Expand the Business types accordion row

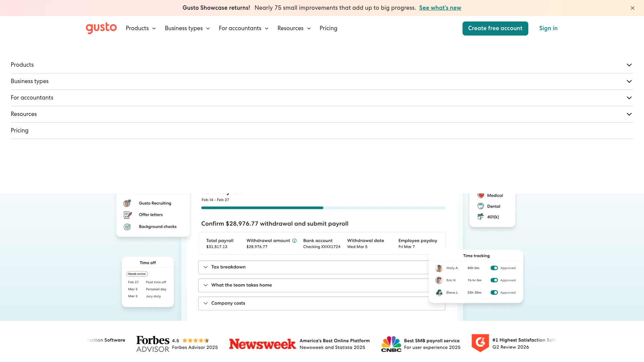click(x=322, y=81)
